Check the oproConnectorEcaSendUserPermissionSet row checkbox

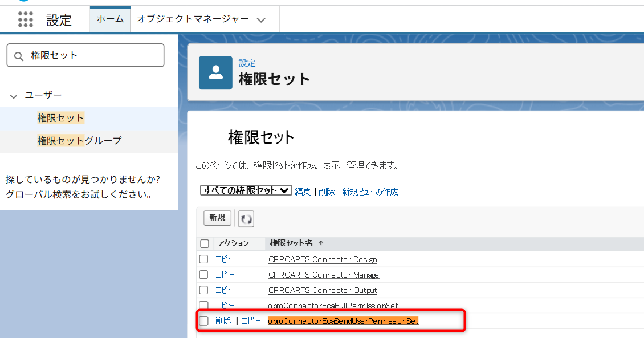(x=203, y=321)
